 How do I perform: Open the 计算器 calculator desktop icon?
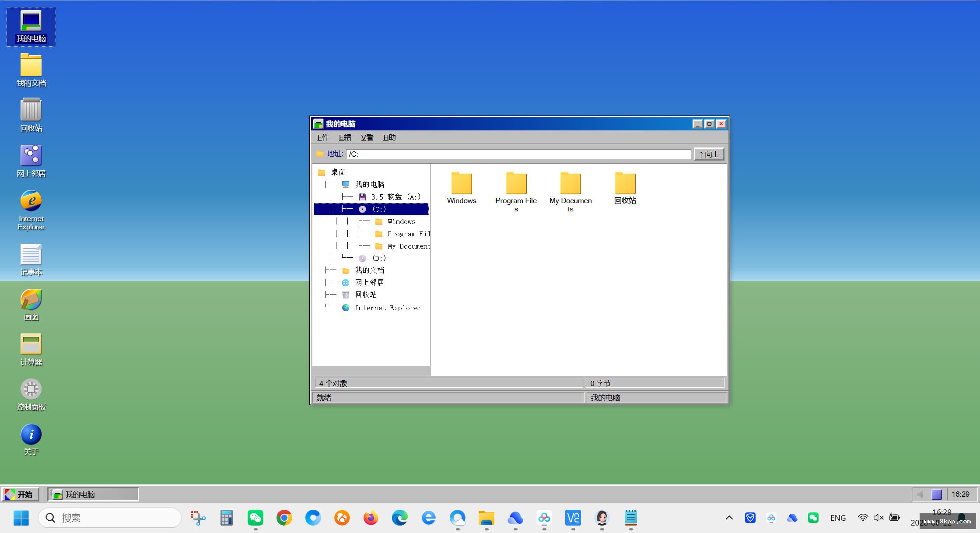click(31, 350)
